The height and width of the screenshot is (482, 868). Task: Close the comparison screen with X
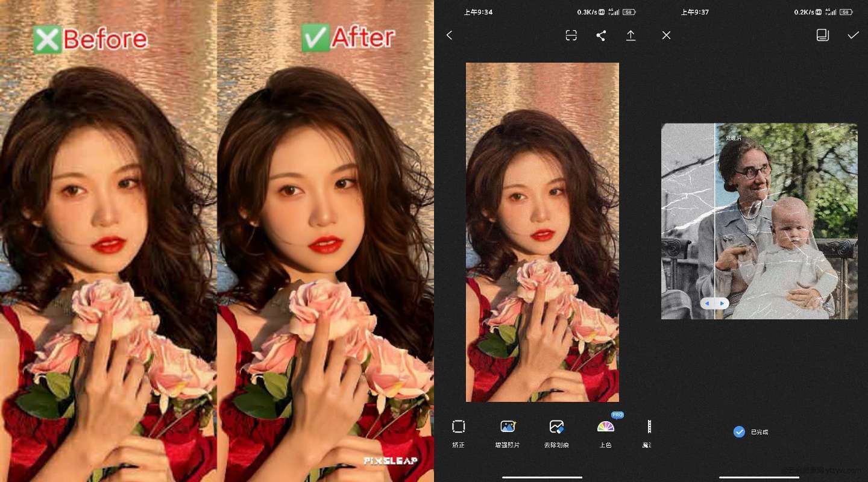tap(666, 36)
